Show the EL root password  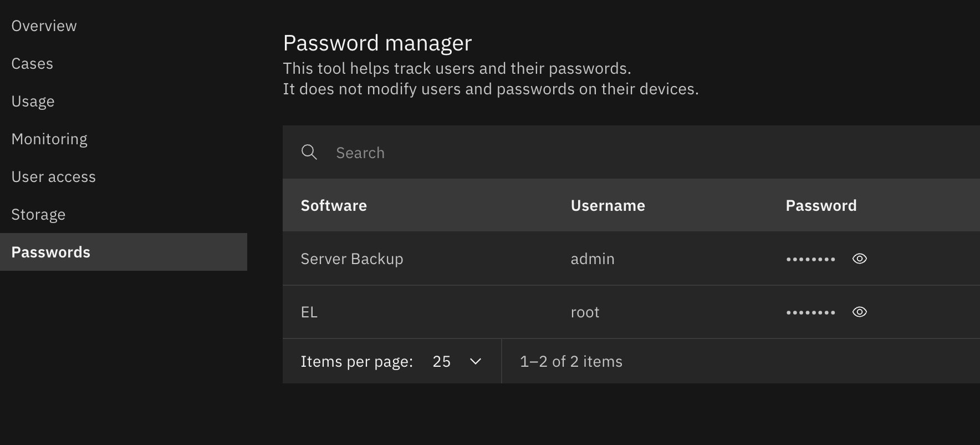coord(859,312)
